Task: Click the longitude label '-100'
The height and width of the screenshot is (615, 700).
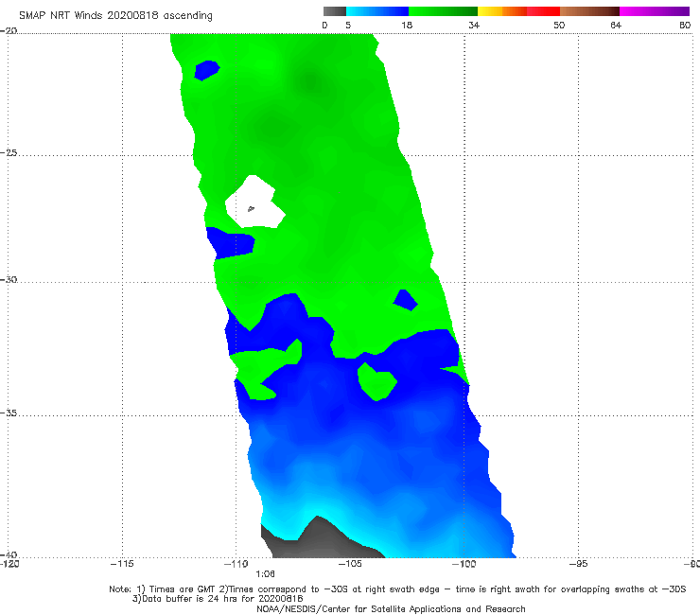Action: coord(464,564)
